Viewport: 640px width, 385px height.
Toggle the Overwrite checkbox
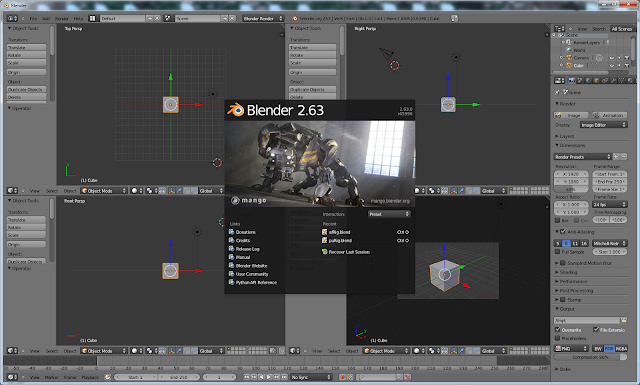coord(558,329)
